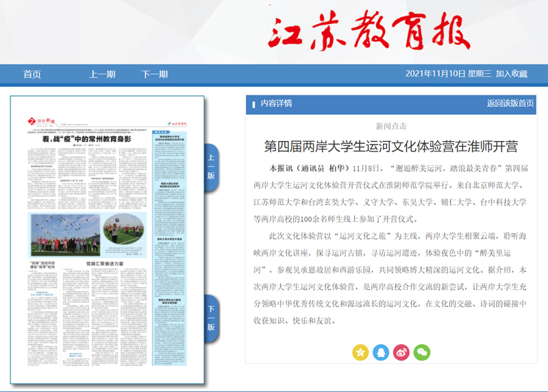The height and width of the screenshot is (392, 548).
Task: Share article via QQ penguin icon
Action: (381, 352)
